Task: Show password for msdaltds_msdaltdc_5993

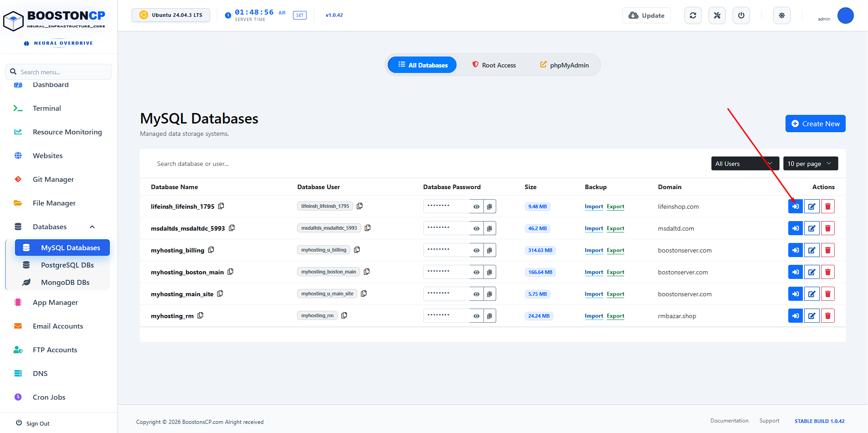Action: point(476,228)
